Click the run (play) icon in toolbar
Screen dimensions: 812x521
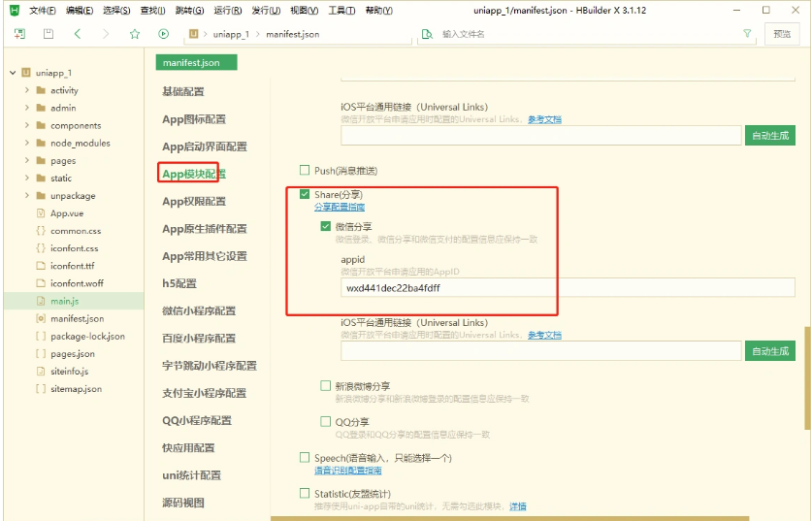(163, 34)
